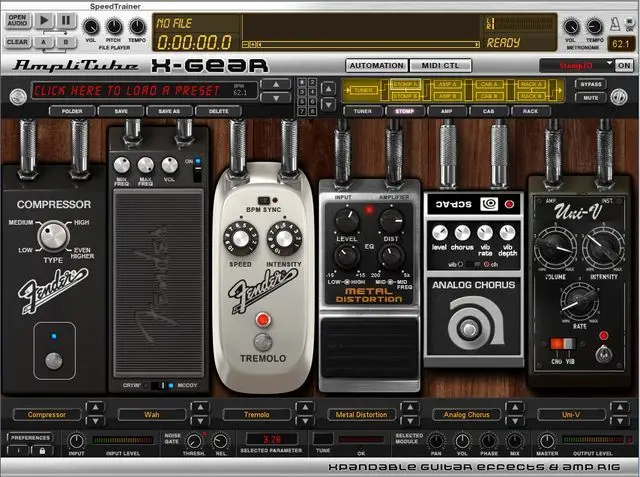Image resolution: width=640 pixels, height=477 pixels.
Task: Switch to the AMP tab
Action: [447, 111]
